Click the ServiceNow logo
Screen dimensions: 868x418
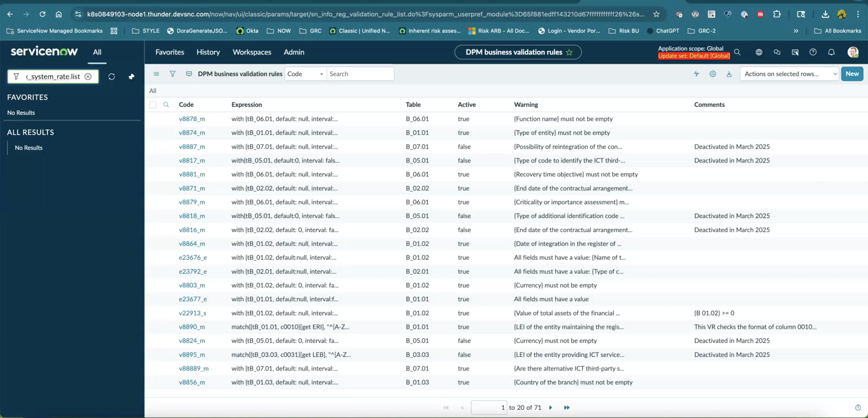[44, 51]
